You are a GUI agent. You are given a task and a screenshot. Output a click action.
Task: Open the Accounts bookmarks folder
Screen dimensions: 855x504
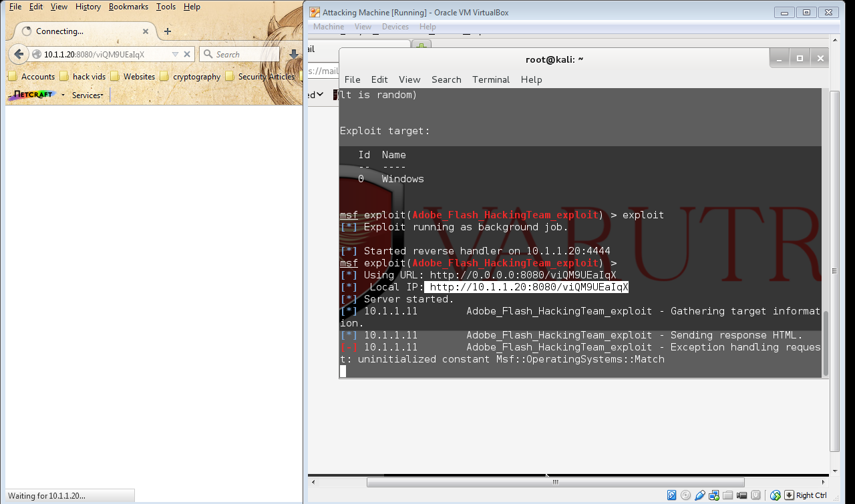[32, 77]
